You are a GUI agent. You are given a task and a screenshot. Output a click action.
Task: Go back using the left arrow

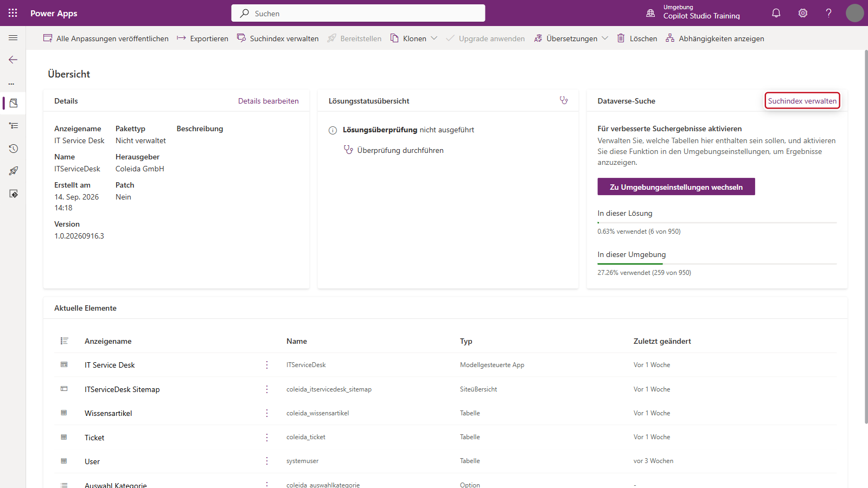point(13,60)
